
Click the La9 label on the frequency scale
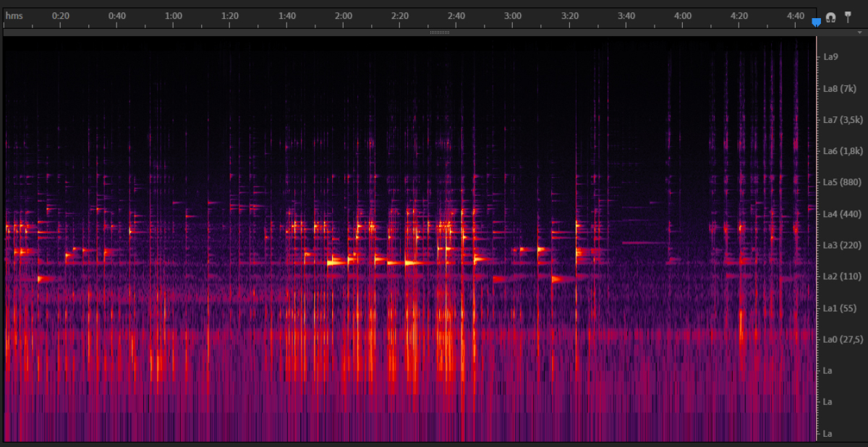point(830,57)
